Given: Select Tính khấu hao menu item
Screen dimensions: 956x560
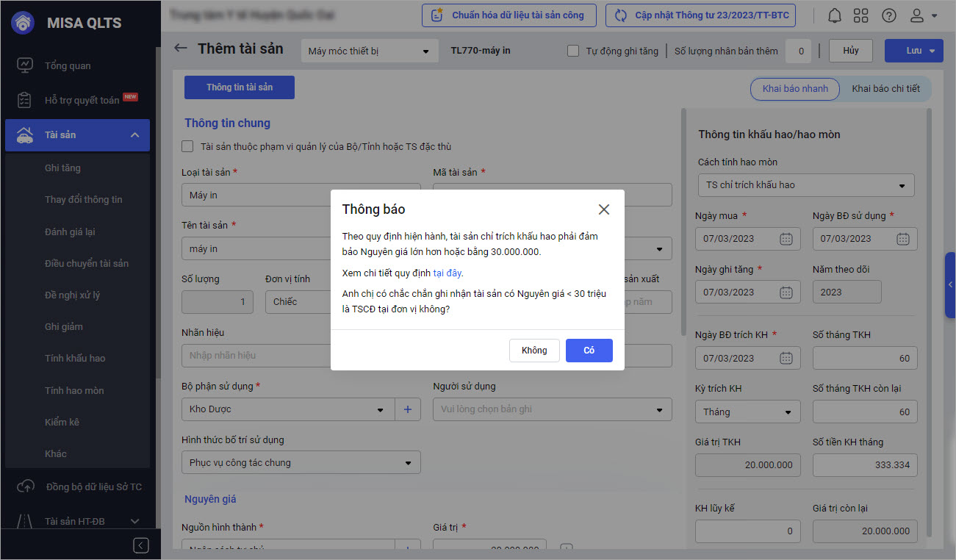Looking at the screenshot, I should pyautogui.click(x=75, y=359).
